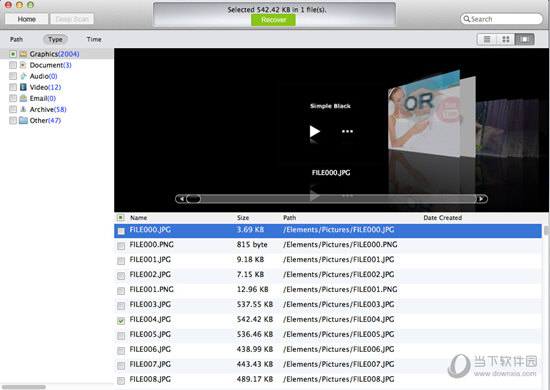550x390 pixels.
Task: Click the Home button
Action: (x=27, y=19)
